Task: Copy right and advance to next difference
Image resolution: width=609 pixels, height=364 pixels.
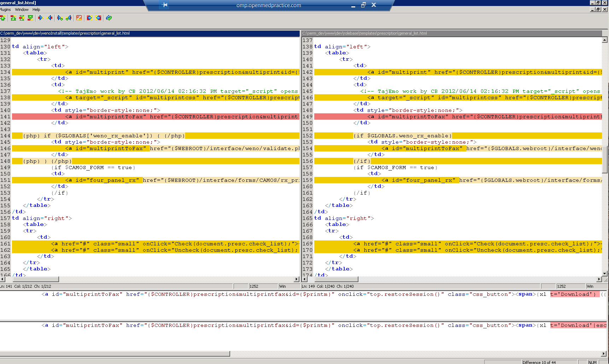Action: point(60,18)
